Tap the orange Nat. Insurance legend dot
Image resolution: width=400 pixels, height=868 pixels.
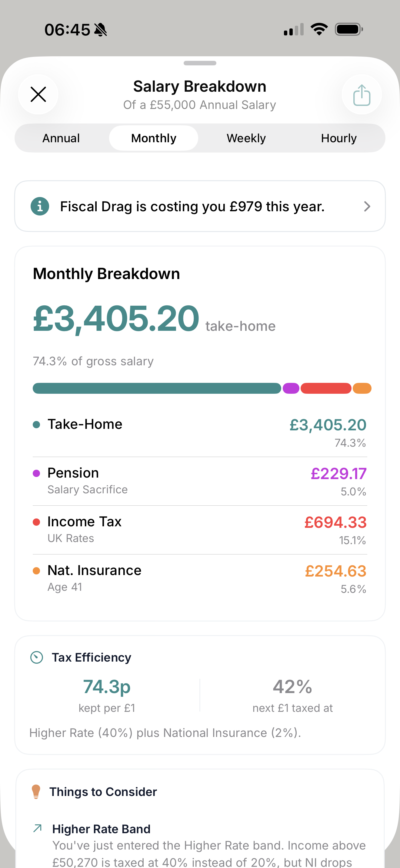[x=36, y=570]
